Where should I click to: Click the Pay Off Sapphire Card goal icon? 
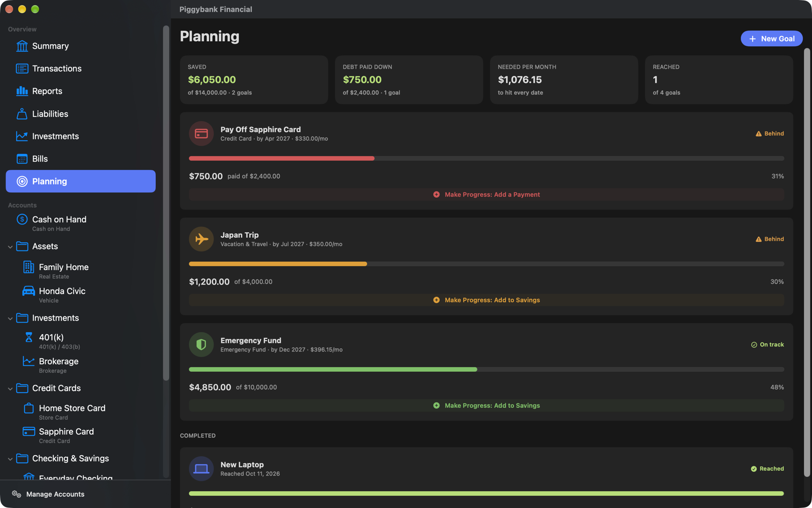201,134
